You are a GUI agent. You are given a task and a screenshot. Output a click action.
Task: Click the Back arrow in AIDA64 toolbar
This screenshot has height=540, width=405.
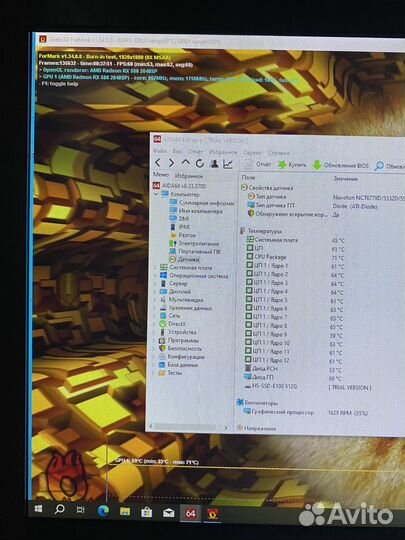pos(158,163)
